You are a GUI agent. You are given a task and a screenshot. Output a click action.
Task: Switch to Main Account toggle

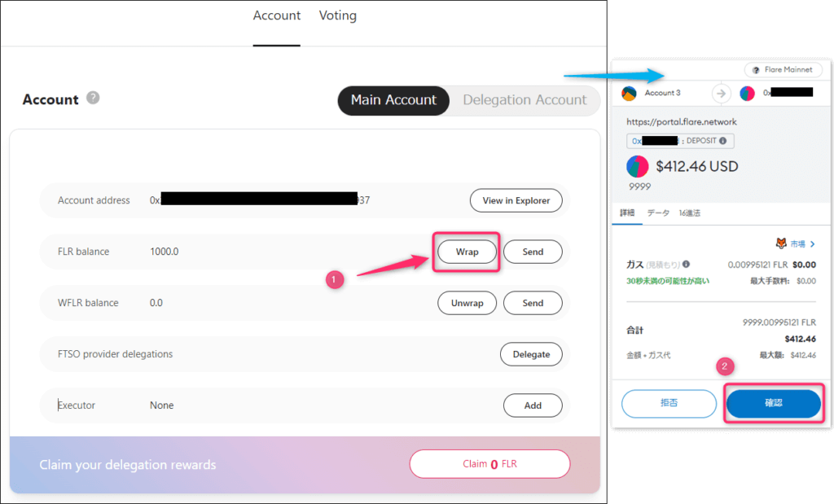tap(393, 100)
